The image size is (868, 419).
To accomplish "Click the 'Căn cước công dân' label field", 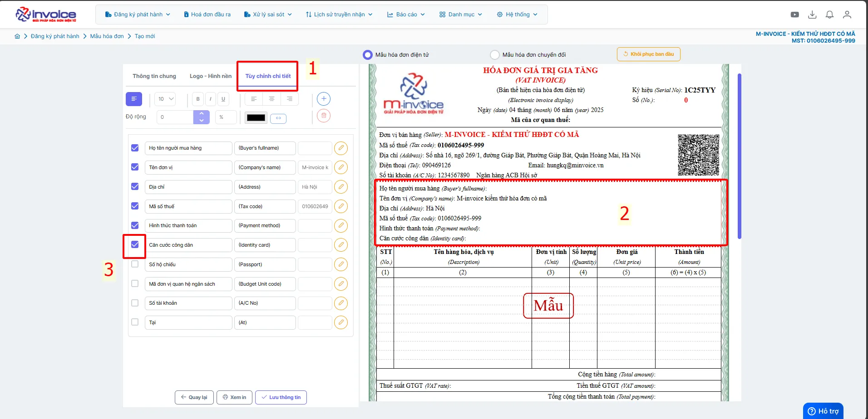I will click(188, 245).
